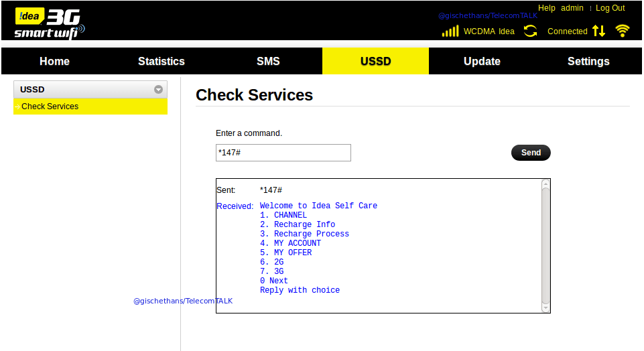644x351 pixels.
Task: Click the response box scrollbar track
Action: (x=545, y=245)
